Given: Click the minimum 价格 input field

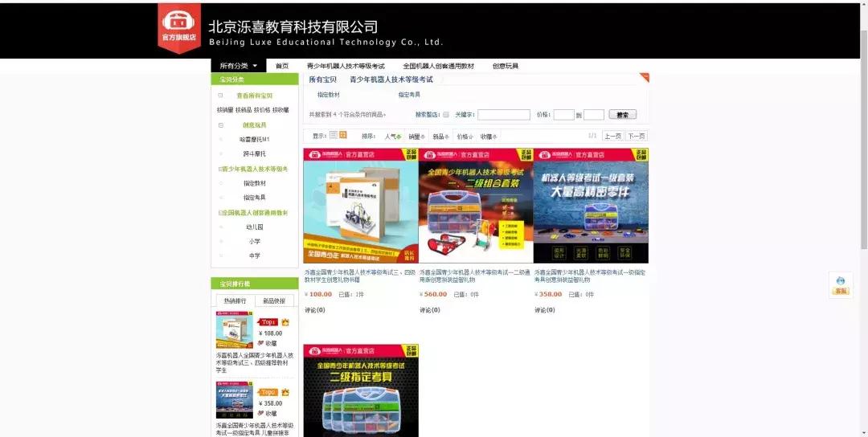Looking at the screenshot, I should (563, 115).
